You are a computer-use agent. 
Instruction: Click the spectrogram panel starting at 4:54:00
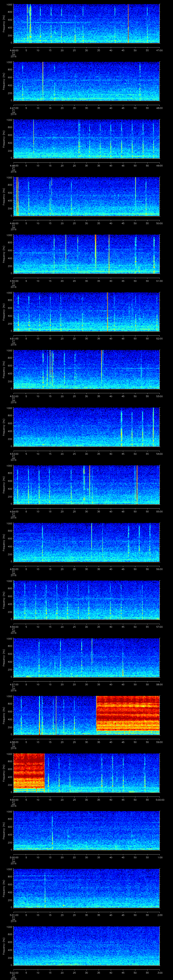87,485
